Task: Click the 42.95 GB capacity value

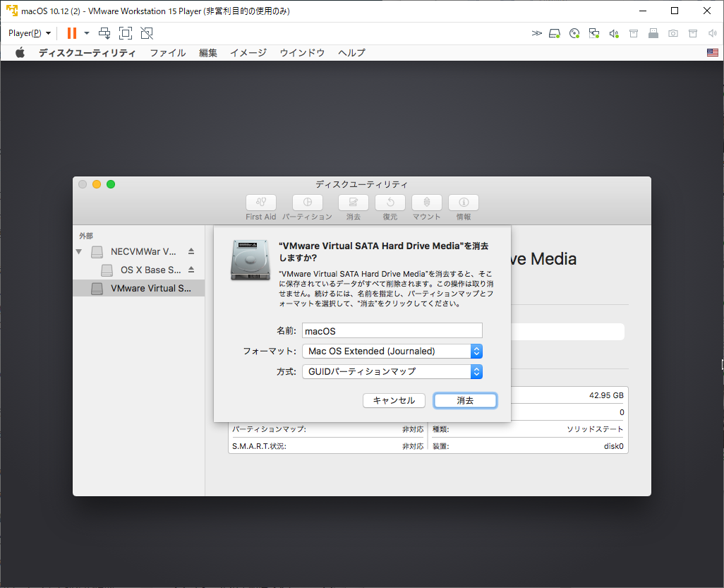Action: (x=606, y=395)
